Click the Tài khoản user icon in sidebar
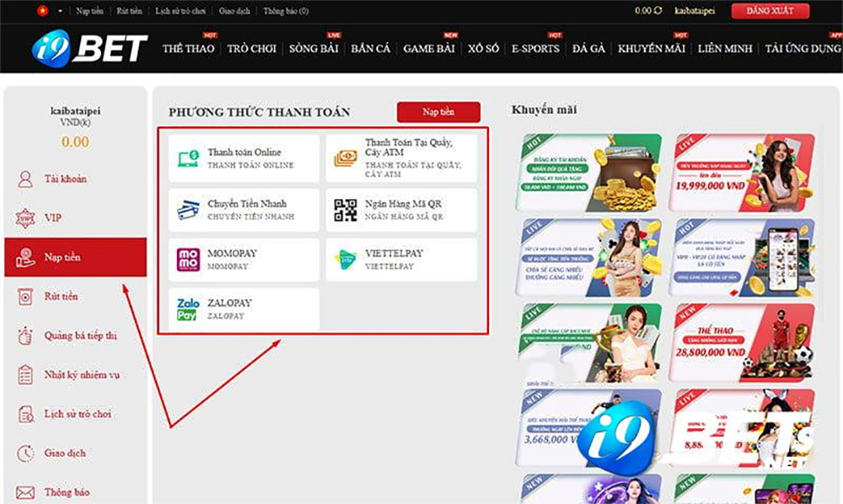The height and width of the screenshot is (504, 843). (25, 179)
